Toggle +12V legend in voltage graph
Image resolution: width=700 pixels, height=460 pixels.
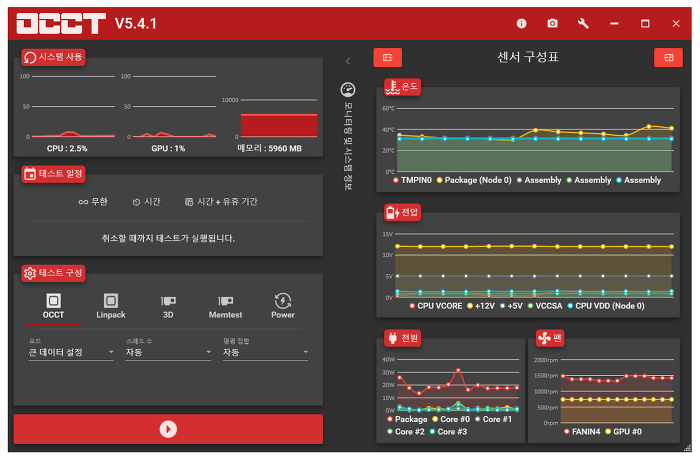pyautogui.click(x=481, y=306)
